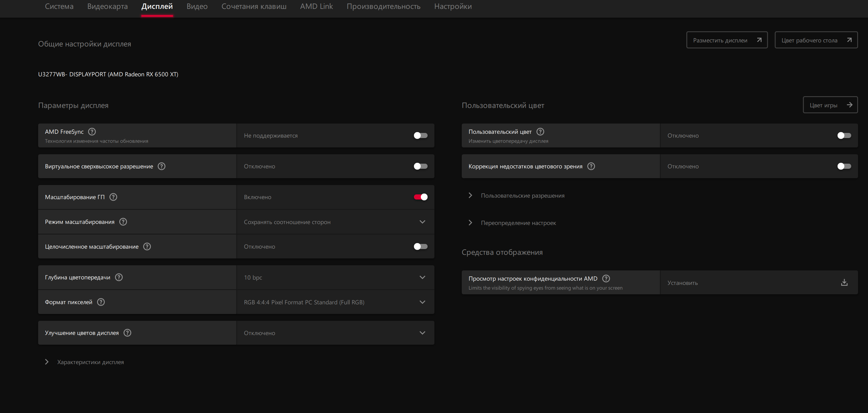
Task: Open the 10 bpc color depth dropdown
Action: pos(335,277)
